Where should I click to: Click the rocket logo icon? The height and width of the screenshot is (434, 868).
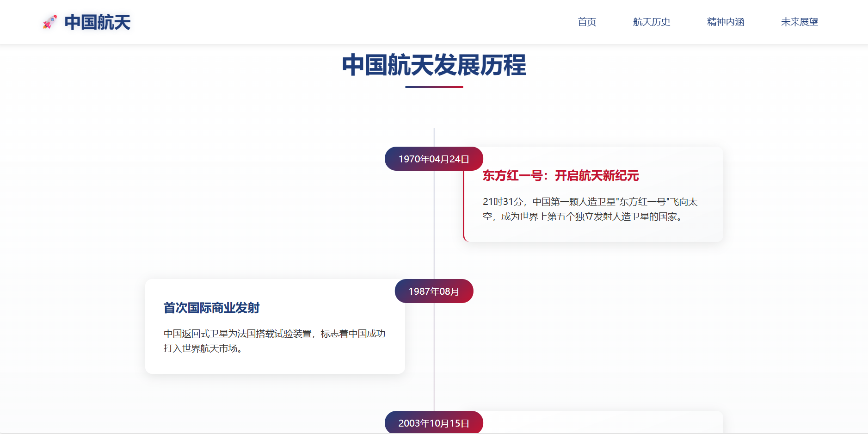click(50, 22)
